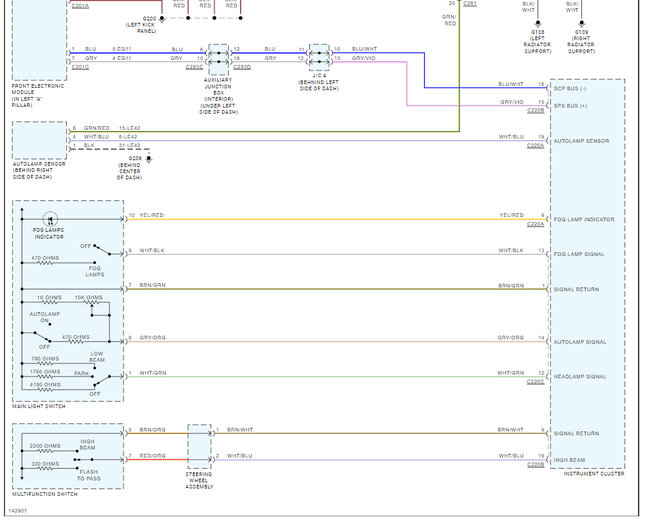Select the FRONT ELECTRONIC MODULE label

[x=38, y=95]
